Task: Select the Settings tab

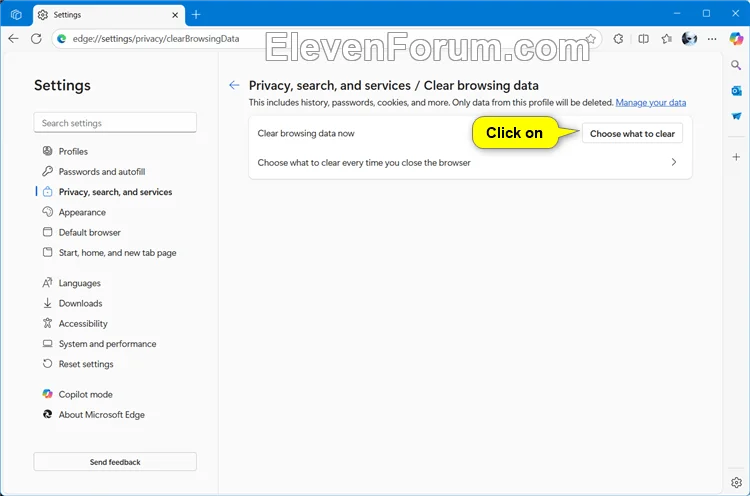Action: (x=109, y=15)
